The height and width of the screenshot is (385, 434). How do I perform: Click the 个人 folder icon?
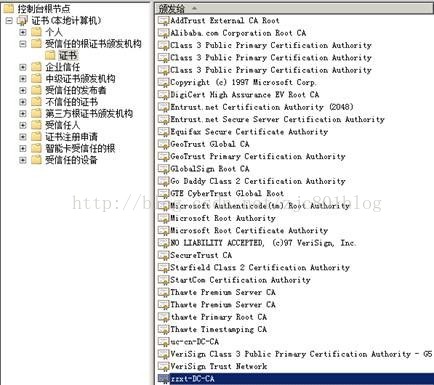click(36, 32)
